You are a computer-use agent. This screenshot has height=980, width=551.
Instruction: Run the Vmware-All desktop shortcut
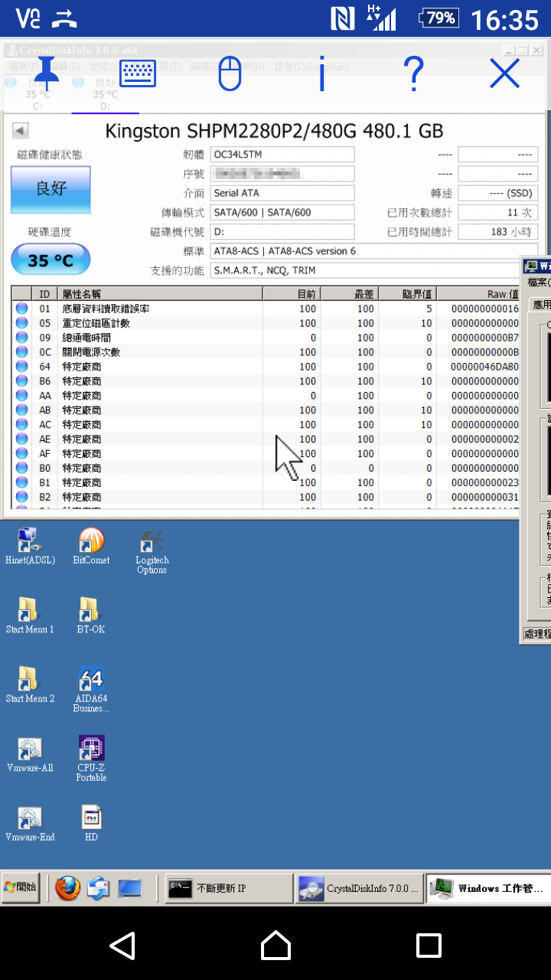[29, 754]
